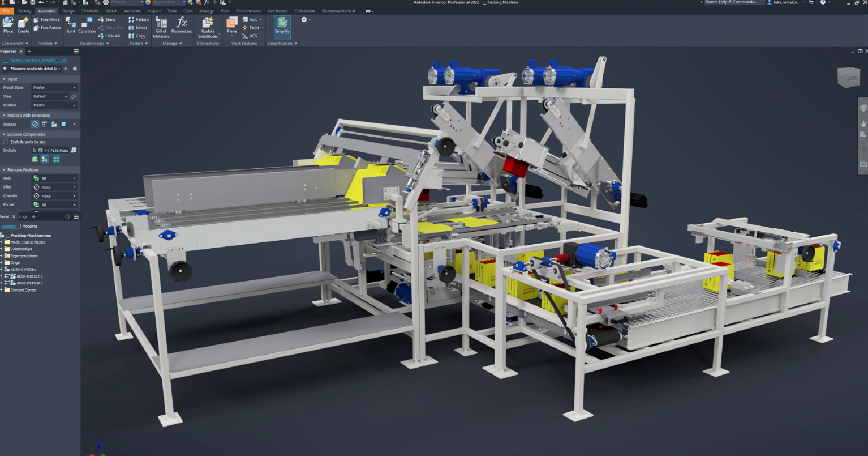Choose the Place component tool
The width and height of the screenshot is (868, 456).
[8, 25]
